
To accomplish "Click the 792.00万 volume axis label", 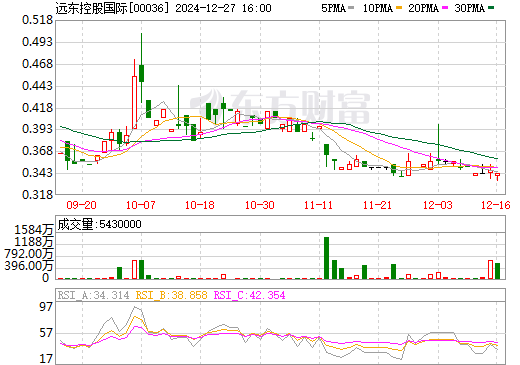I will [29, 254].
